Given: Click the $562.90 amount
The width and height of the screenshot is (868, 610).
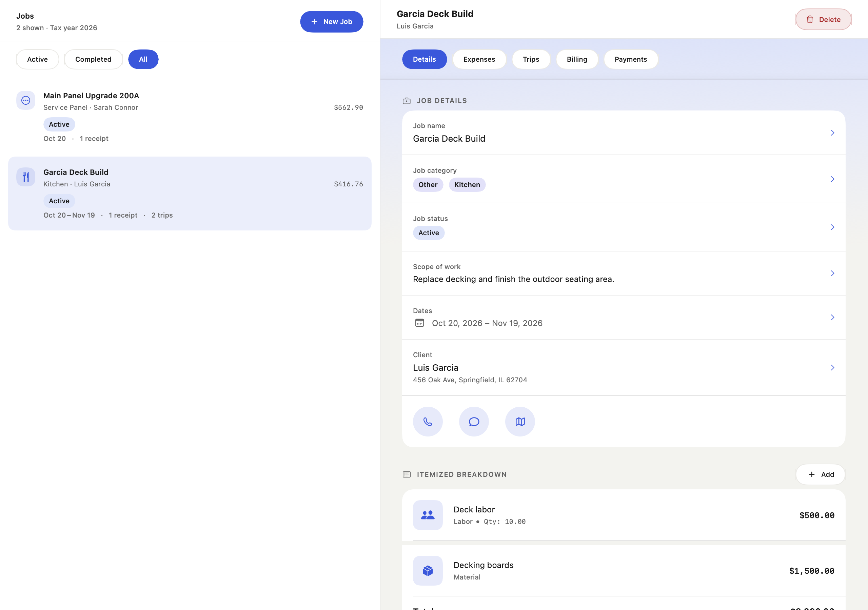Looking at the screenshot, I should (x=348, y=107).
